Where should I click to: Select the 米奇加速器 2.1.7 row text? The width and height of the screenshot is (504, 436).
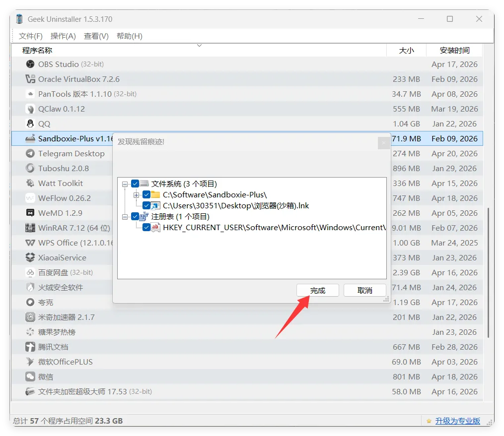tap(66, 317)
